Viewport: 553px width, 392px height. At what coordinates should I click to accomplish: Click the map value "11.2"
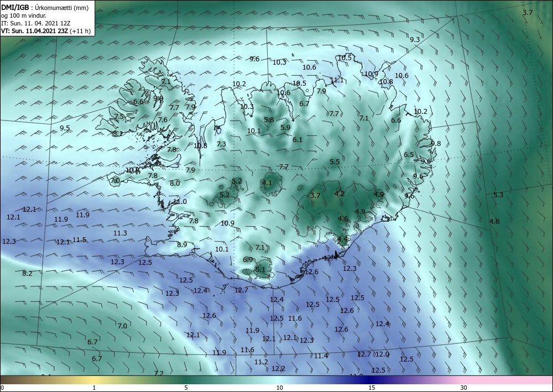[x=261, y=362]
